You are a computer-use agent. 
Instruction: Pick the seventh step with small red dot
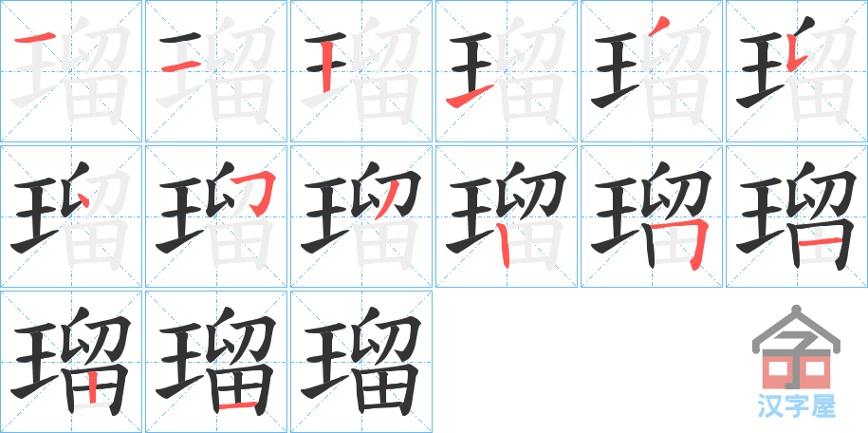(71, 216)
